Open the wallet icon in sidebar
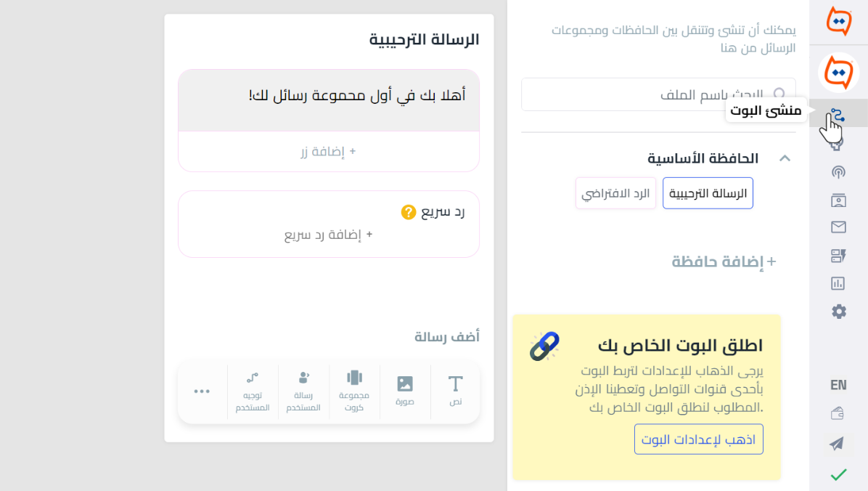 [x=838, y=413]
